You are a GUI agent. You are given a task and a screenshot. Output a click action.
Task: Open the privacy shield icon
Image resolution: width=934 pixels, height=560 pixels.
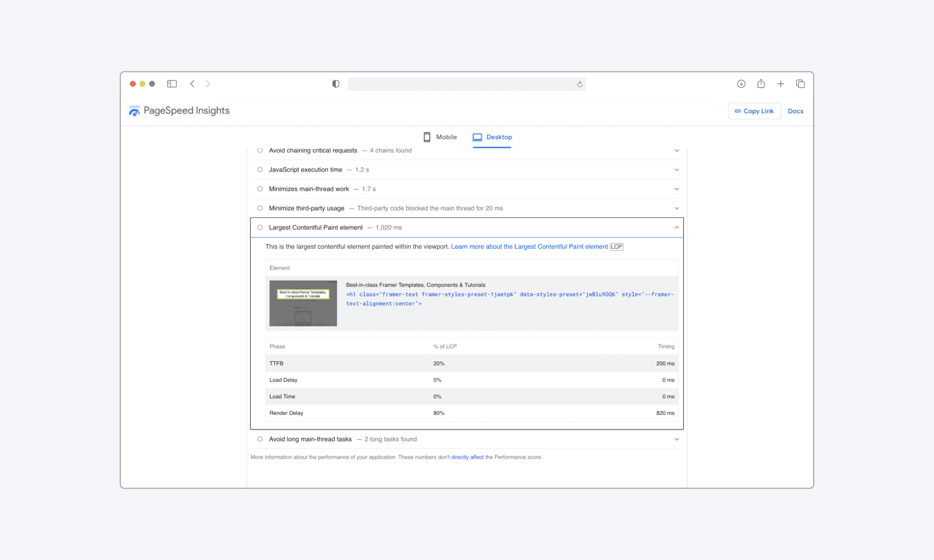coord(336,84)
